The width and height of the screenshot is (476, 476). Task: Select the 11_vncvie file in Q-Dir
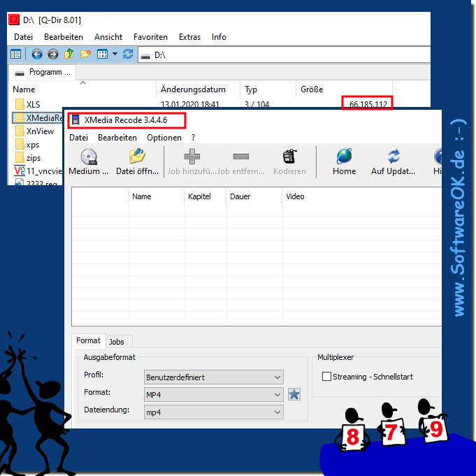click(38, 171)
